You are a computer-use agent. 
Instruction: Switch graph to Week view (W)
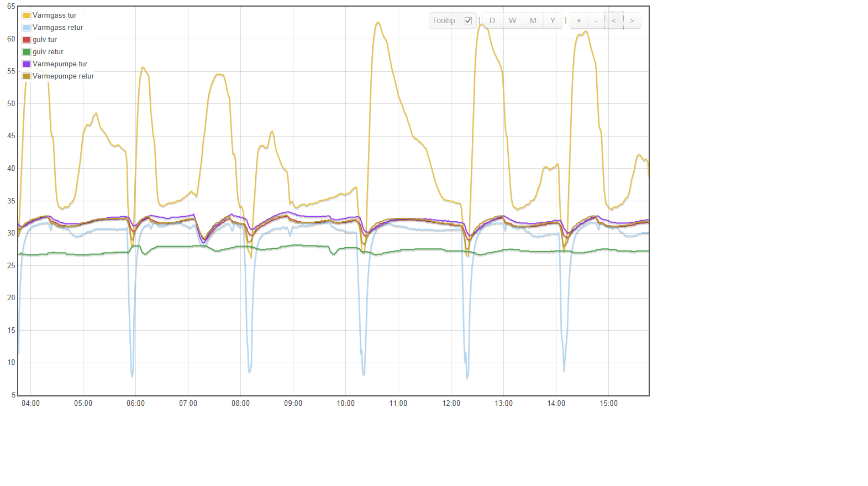coord(513,20)
